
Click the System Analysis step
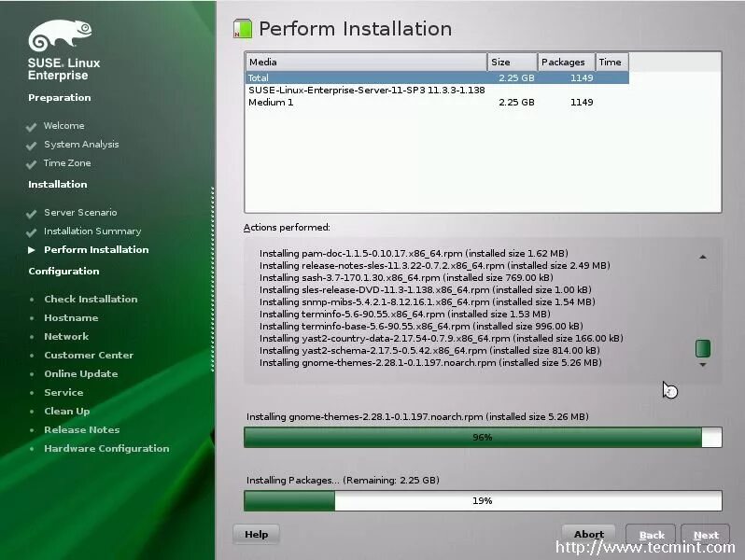81,144
